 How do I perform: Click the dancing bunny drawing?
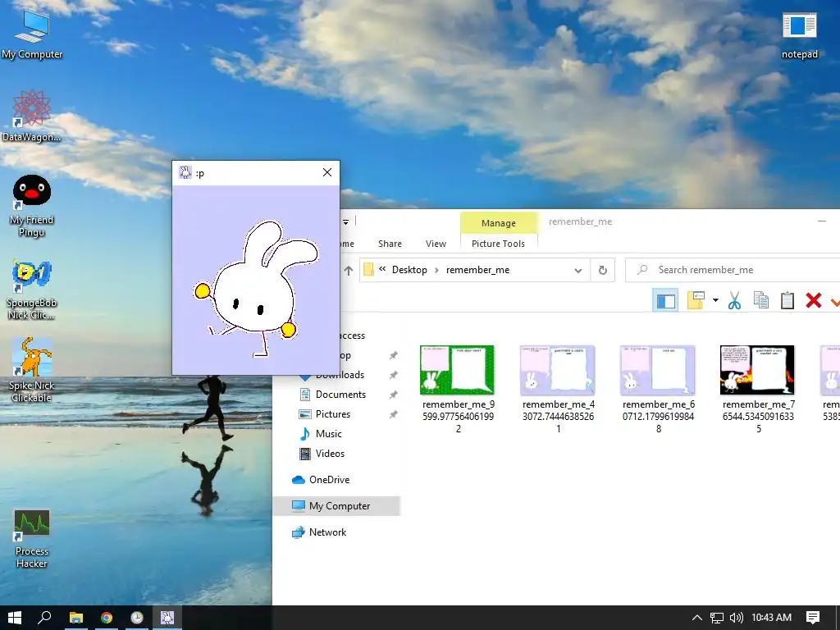256,288
